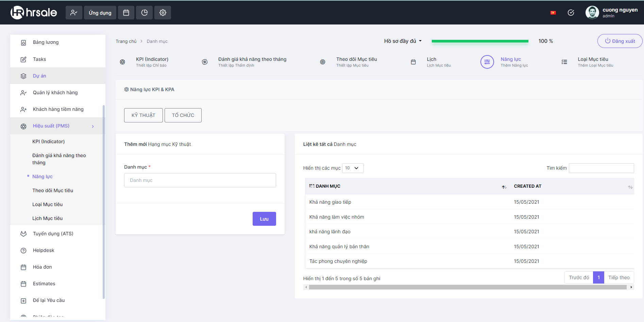Viewport: 644px width, 322px height.
Task: Click the Helpdesk question mark icon
Action: [x=23, y=251]
